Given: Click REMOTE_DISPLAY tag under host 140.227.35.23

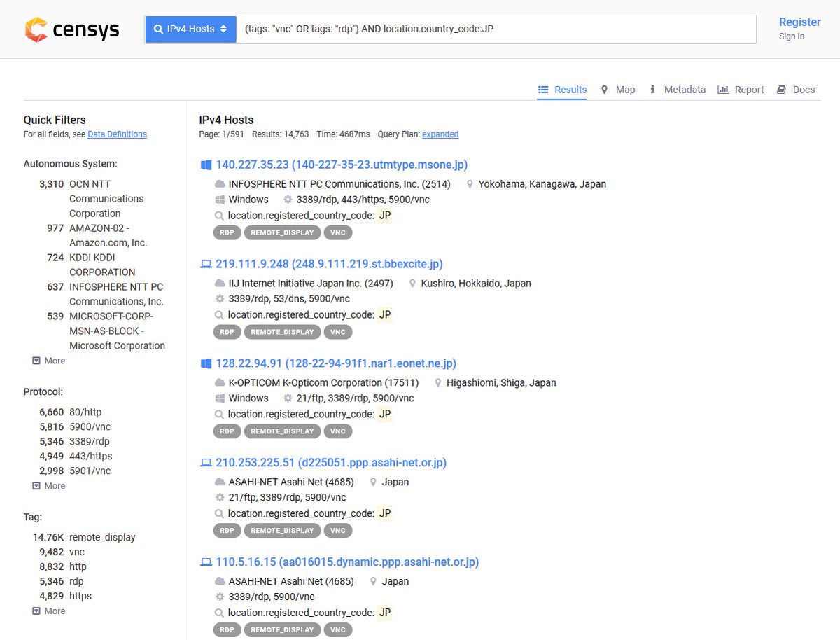Looking at the screenshot, I should tap(282, 232).
